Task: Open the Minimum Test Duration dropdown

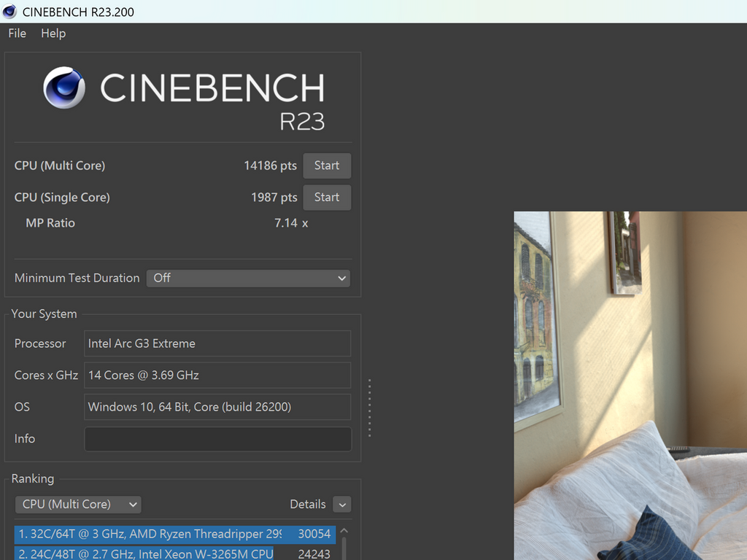Action: click(248, 278)
